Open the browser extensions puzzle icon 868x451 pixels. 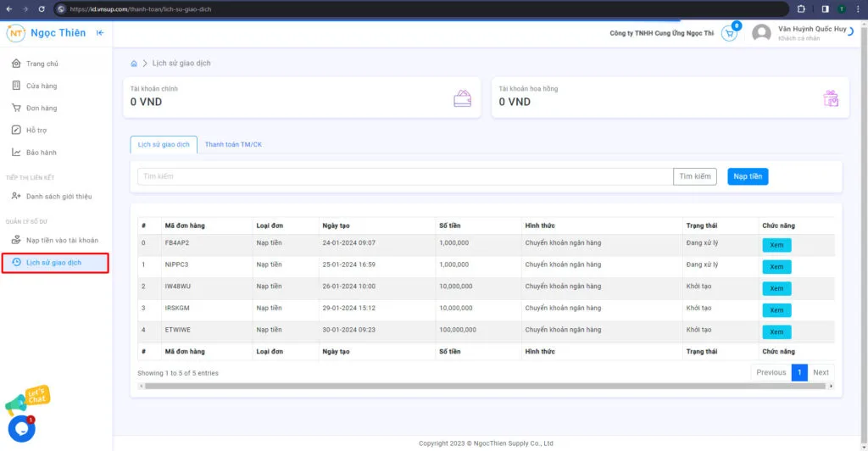(x=801, y=8)
